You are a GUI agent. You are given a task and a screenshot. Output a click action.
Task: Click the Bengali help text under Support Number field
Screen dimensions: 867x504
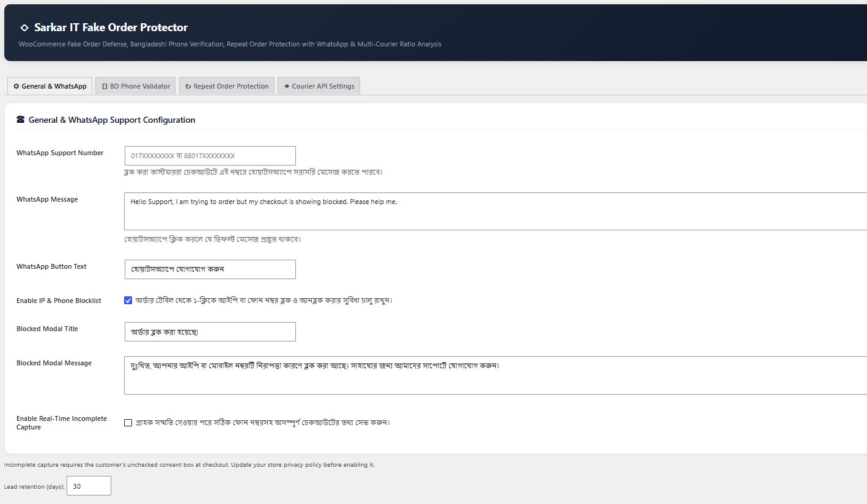coord(253,172)
